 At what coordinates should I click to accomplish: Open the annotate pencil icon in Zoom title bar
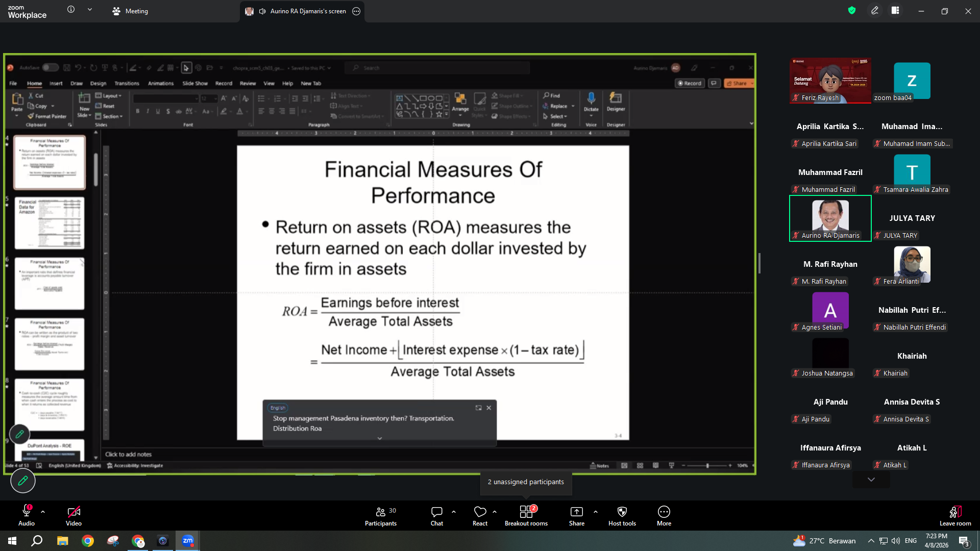click(875, 10)
